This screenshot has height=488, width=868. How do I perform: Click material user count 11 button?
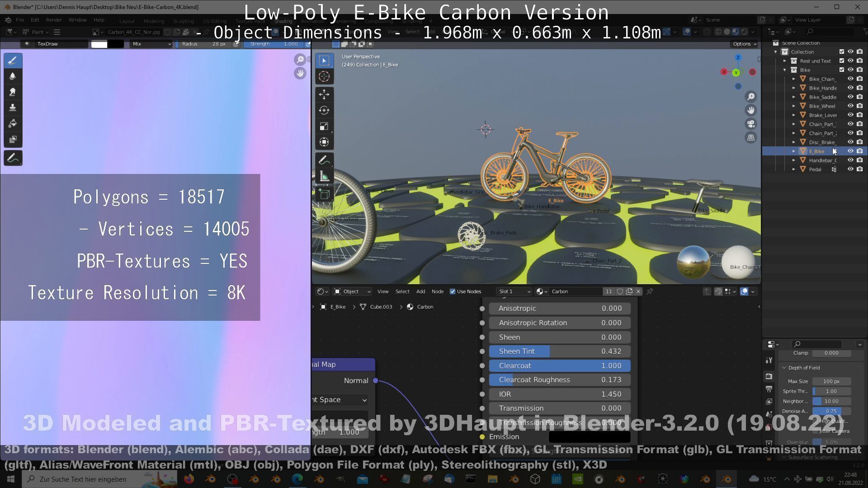pyautogui.click(x=609, y=291)
